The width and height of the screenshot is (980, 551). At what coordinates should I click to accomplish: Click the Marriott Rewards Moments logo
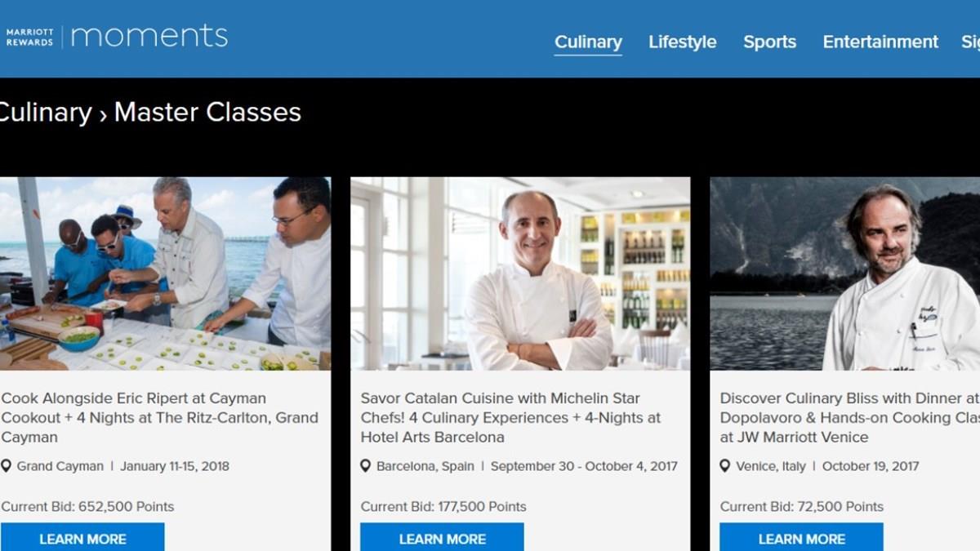pyautogui.click(x=117, y=37)
